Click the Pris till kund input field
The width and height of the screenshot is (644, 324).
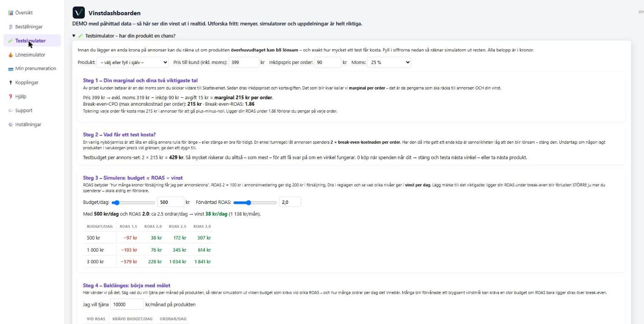point(244,62)
